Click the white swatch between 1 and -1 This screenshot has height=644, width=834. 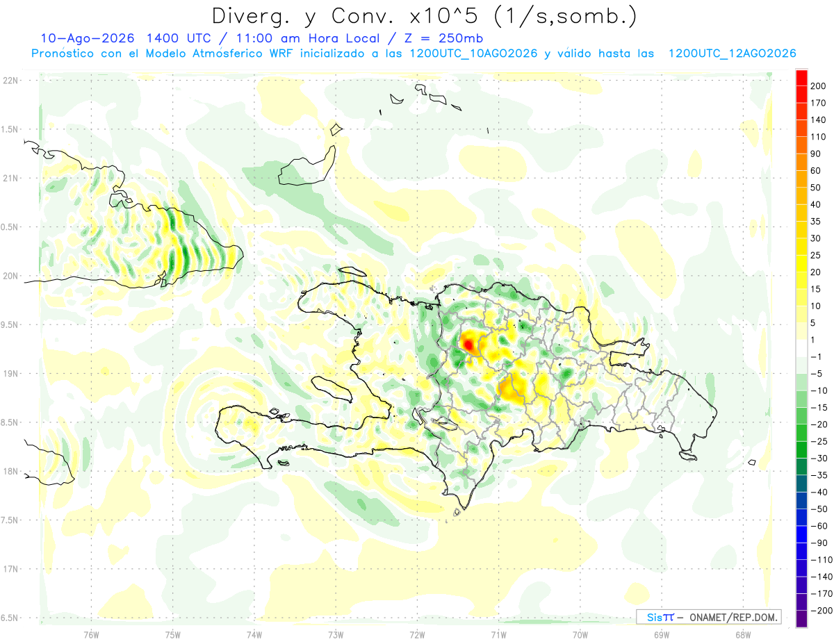pos(801,348)
